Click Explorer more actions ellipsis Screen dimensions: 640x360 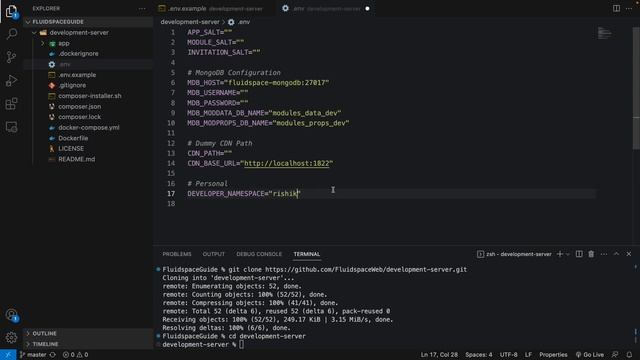pyautogui.click(x=142, y=9)
